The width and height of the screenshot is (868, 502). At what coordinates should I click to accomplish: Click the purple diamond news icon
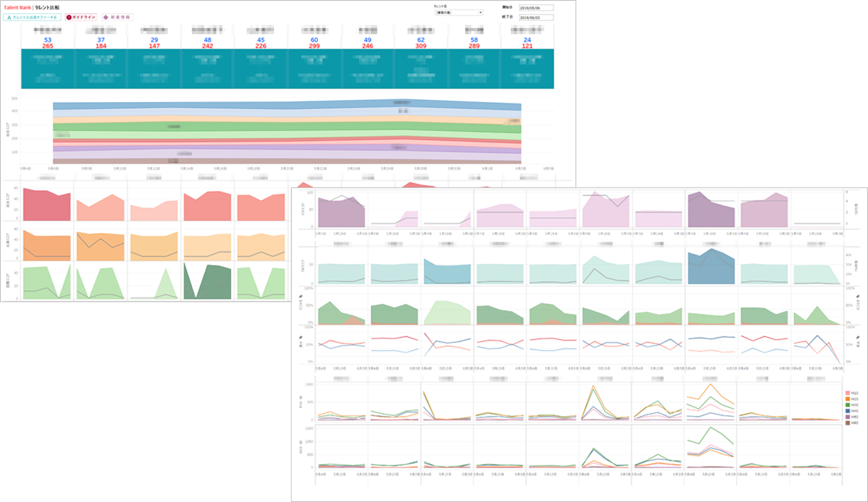(105, 17)
